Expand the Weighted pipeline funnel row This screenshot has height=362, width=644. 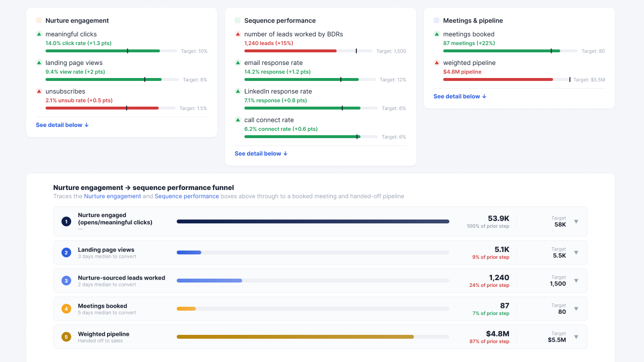(x=576, y=337)
